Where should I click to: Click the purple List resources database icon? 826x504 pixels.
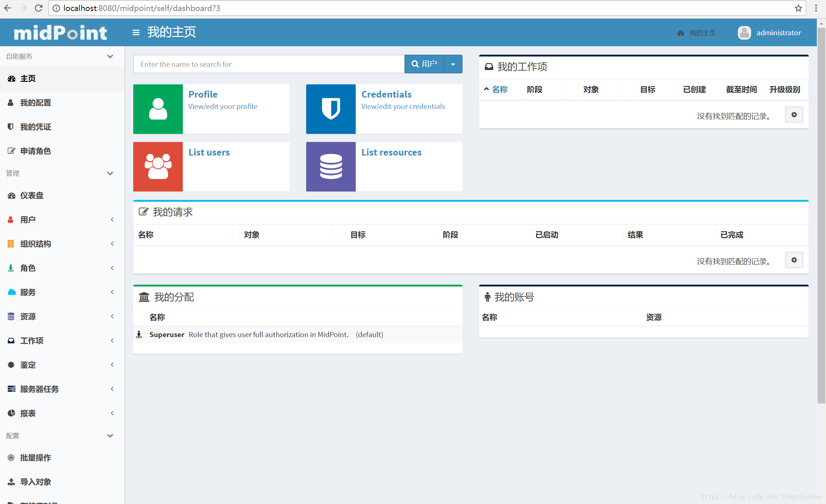tap(331, 167)
